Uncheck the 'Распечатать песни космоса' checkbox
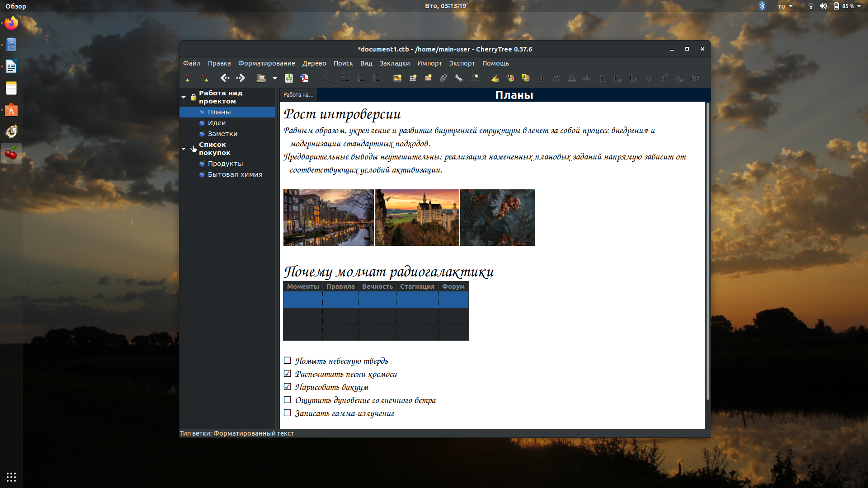This screenshot has height=488, width=868. tap(288, 374)
